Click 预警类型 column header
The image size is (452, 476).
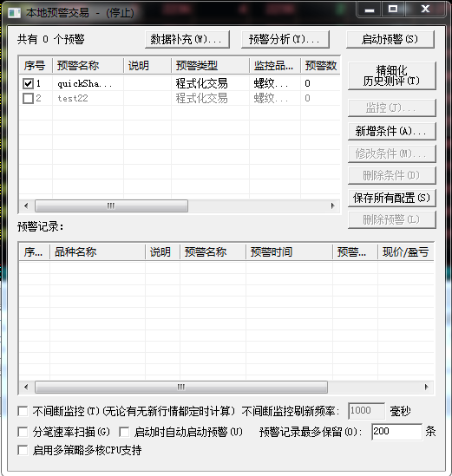point(210,65)
